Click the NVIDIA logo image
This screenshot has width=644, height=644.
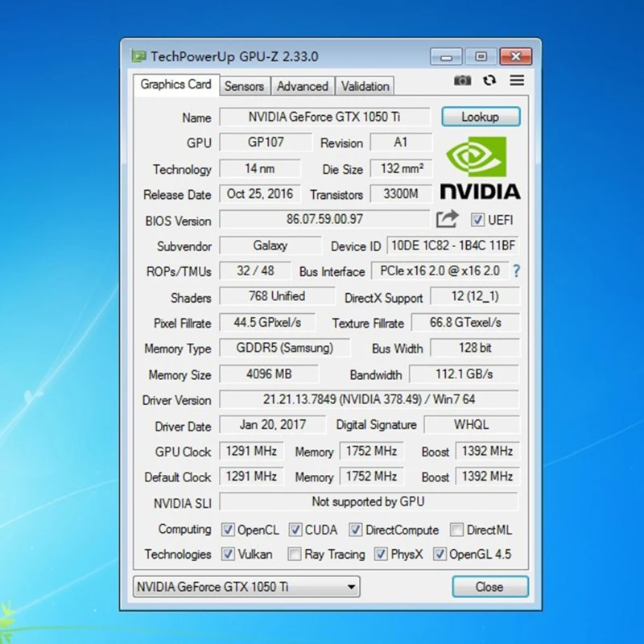point(480,168)
